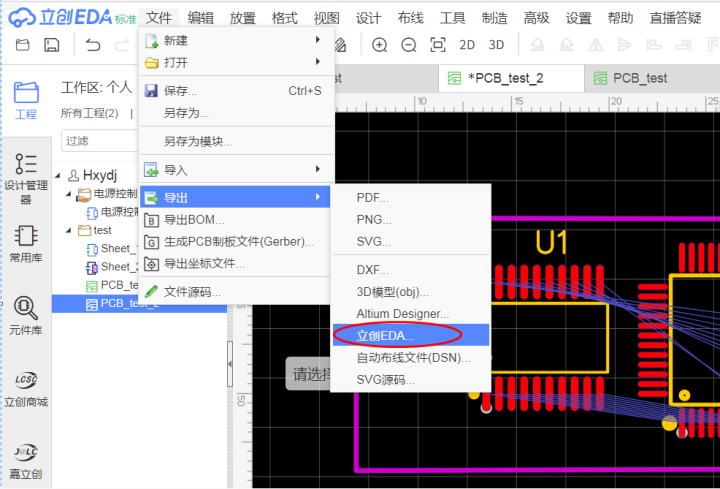Click the flip vertical toolbar icon

(624, 45)
